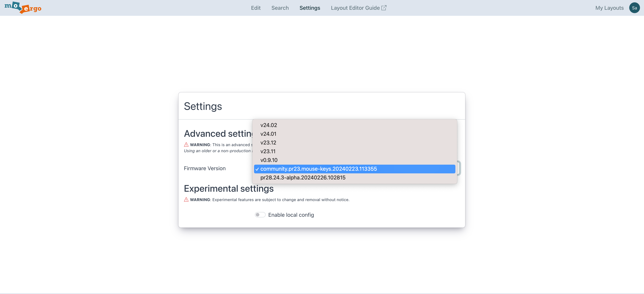Switch to the Settings tab
644x294 pixels.
click(x=310, y=8)
